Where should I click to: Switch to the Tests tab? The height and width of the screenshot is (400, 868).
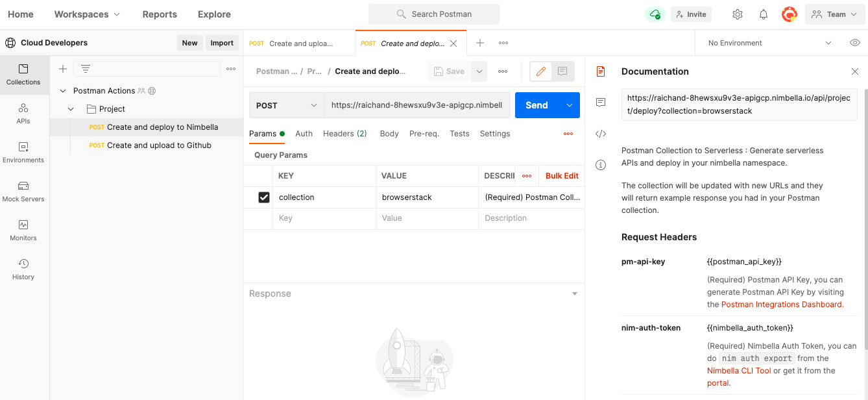459,134
